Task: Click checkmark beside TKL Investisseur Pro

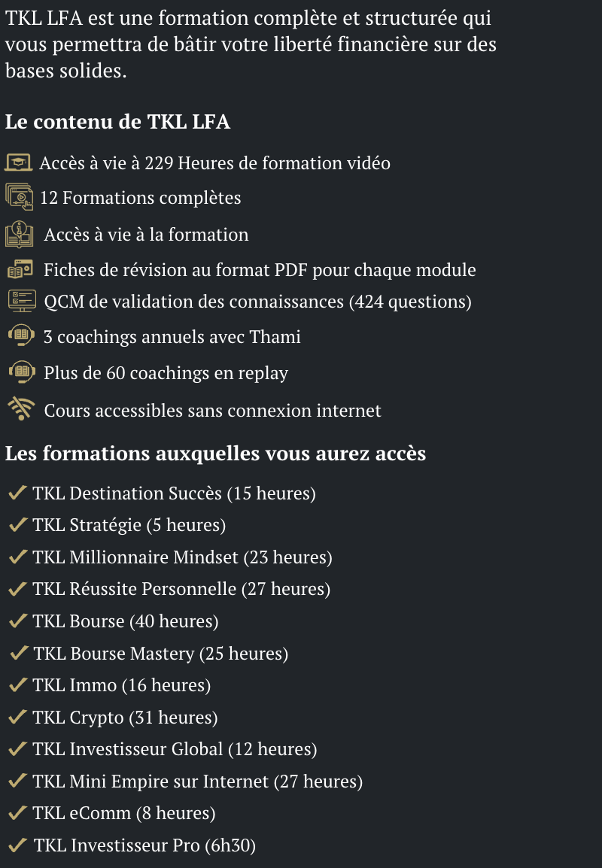Action: [x=18, y=845]
